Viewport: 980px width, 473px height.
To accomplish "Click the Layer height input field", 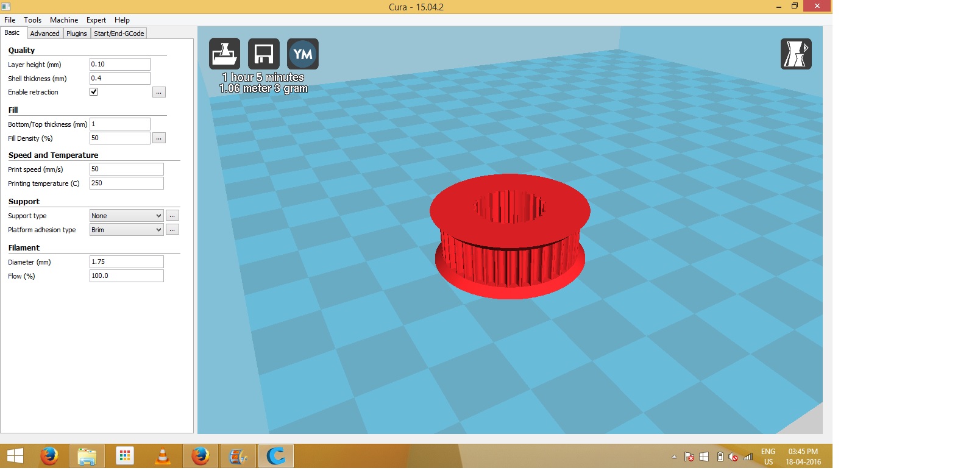I will point(120,65).
